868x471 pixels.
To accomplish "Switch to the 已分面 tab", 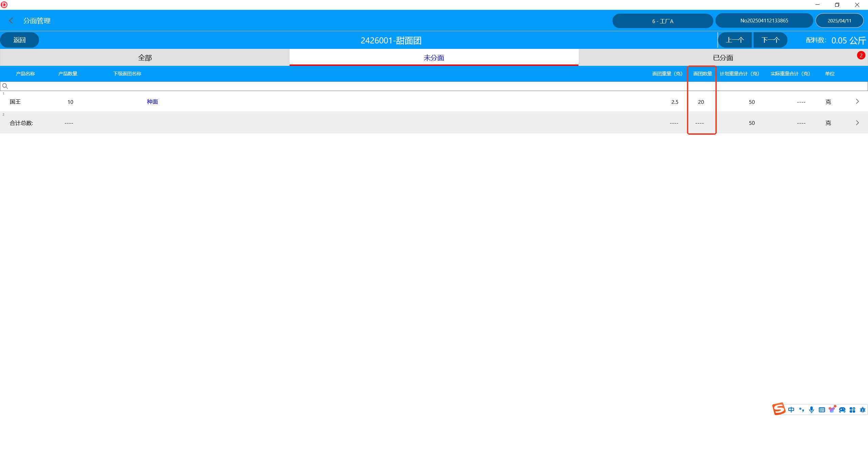I will pos(723,58).
